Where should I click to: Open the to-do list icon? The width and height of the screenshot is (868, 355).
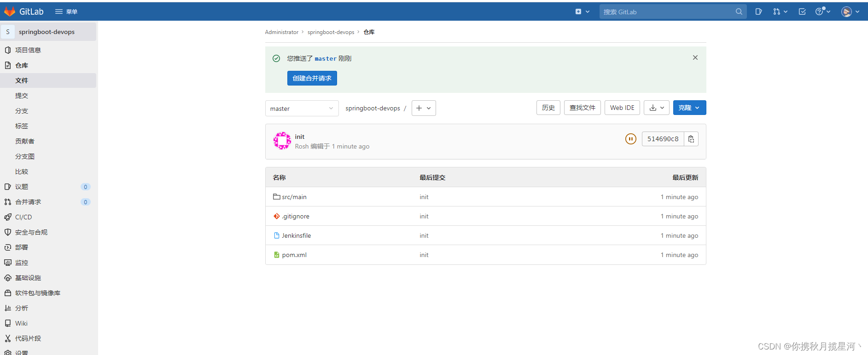[x=802, y=11]
